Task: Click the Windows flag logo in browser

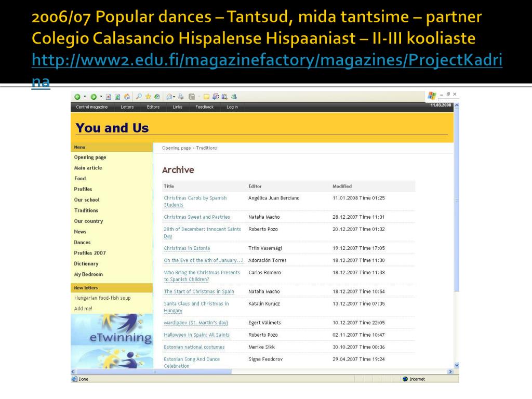Action: coord(432,96)
